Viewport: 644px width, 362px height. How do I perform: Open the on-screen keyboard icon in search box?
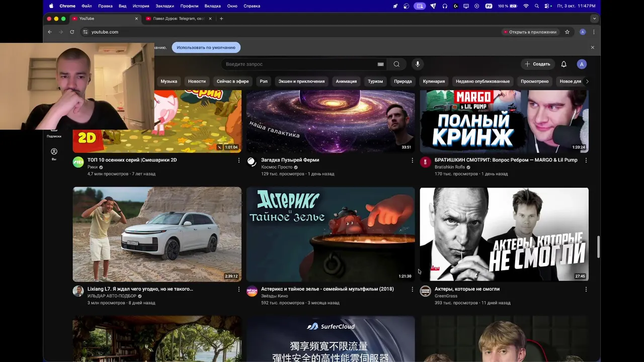pyautogui.click(x=380, y=64)
